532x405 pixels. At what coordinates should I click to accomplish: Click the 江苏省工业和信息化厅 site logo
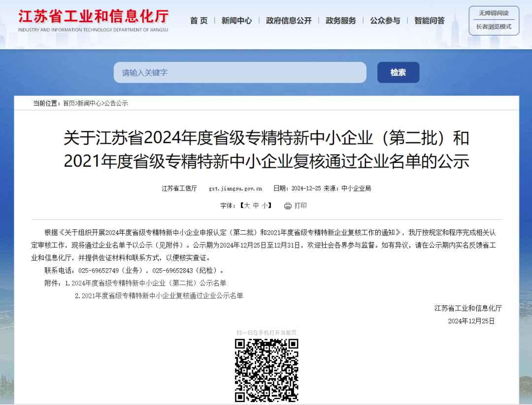click(93, 21)
